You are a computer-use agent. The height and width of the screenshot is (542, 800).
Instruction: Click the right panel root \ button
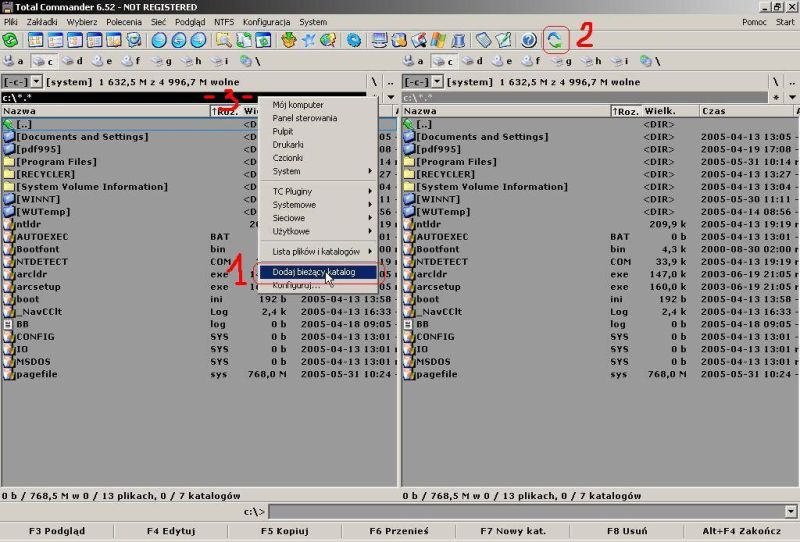coord(776,82)
